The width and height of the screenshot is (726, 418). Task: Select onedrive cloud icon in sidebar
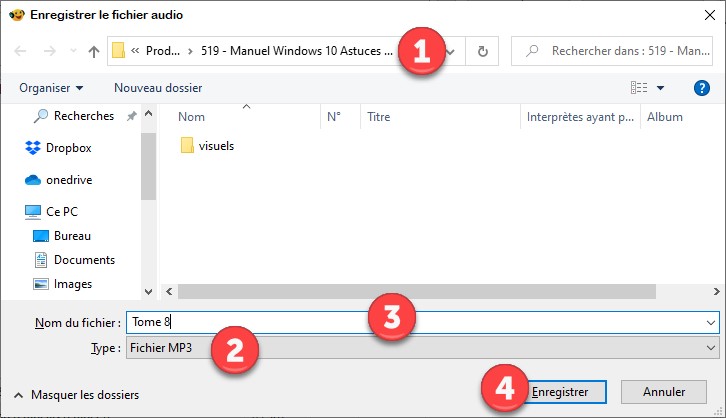(x=33, y=180)
